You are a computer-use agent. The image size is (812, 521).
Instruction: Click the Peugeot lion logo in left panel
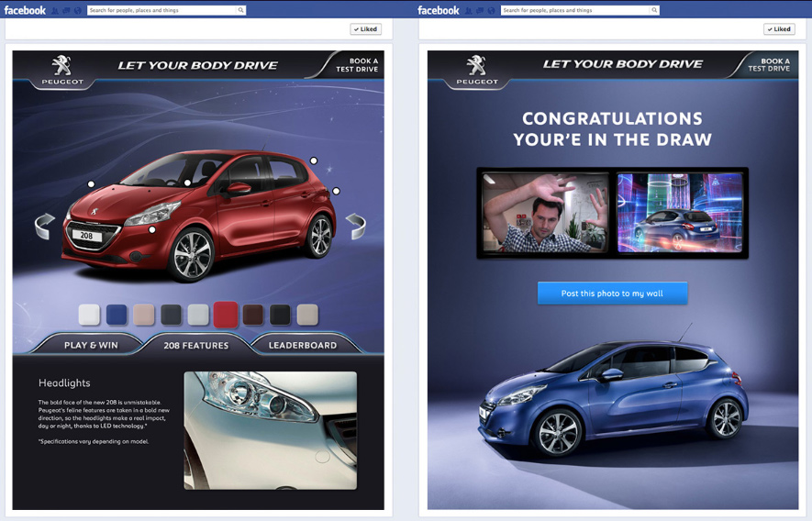(x=61, y=65)
